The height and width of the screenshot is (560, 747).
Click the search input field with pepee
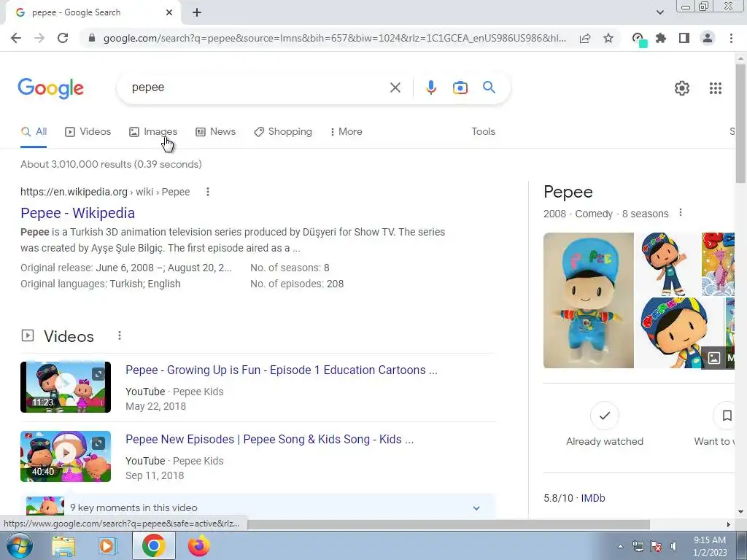tap(258, 87)
